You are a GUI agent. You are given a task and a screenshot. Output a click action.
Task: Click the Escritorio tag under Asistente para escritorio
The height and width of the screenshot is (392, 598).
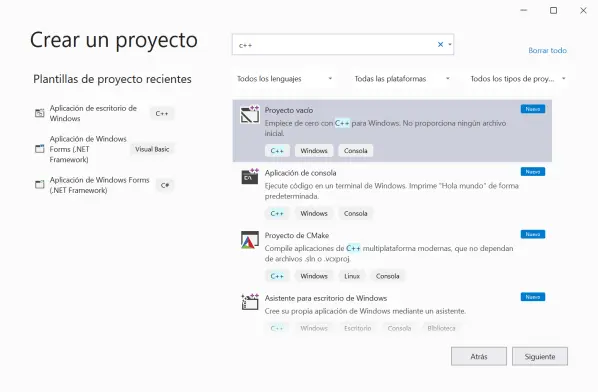357,328
